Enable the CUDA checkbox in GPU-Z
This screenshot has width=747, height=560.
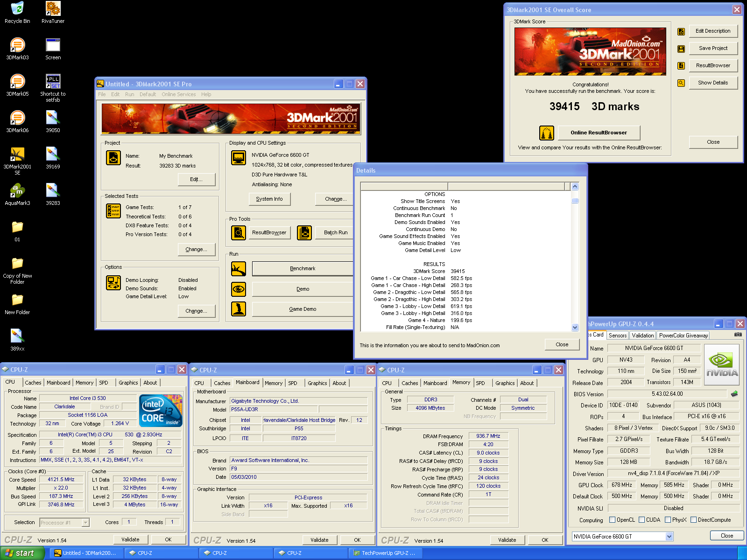point(641,520)
